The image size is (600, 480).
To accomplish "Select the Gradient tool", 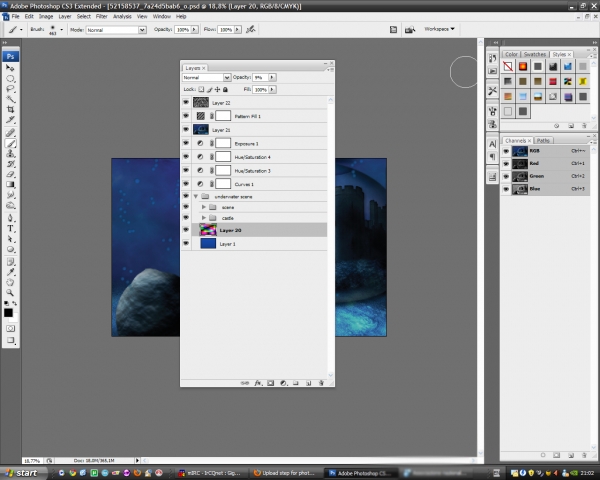I will click(x=10, y=184).
